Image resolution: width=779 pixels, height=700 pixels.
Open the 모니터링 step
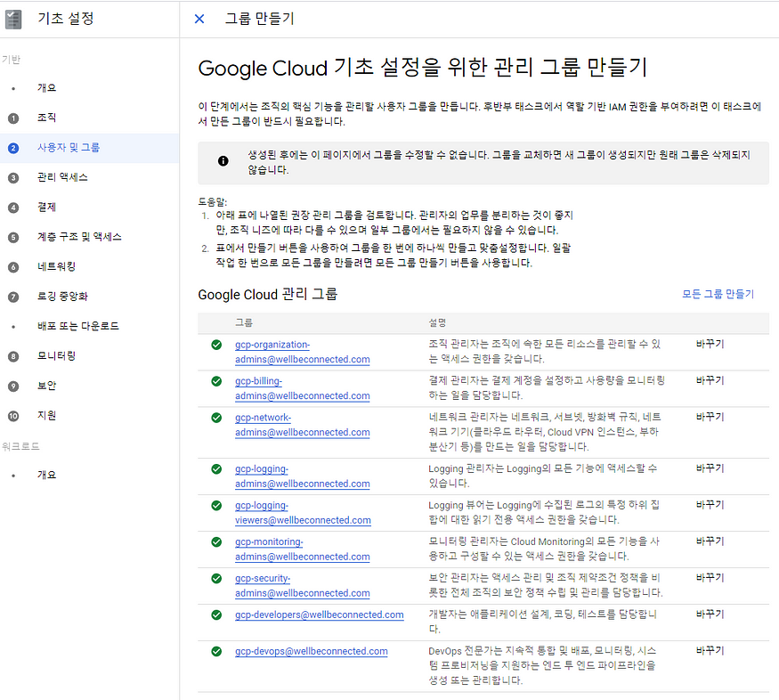tap(57, 356)
